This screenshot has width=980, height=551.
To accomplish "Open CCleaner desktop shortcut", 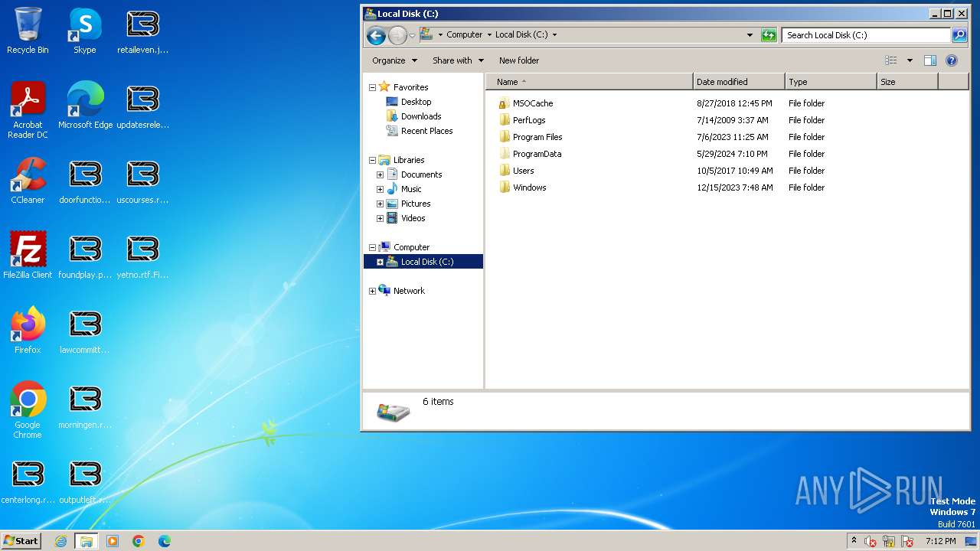I will point(28,181).
